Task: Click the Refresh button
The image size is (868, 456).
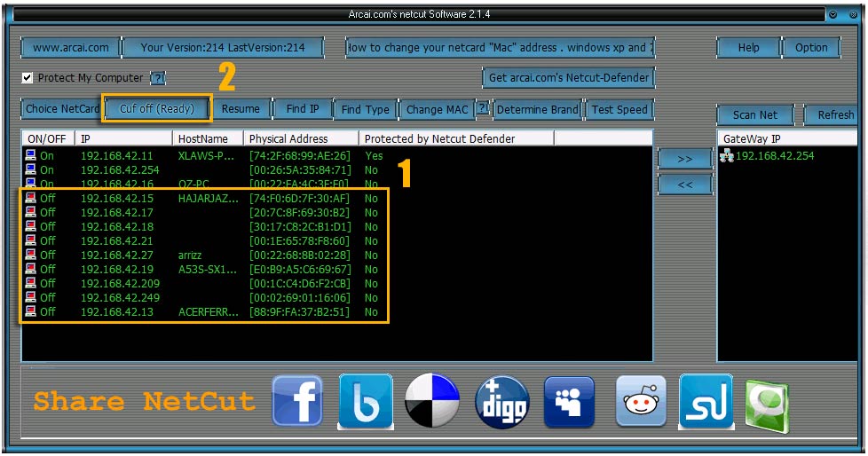Action: pos(832,115)
